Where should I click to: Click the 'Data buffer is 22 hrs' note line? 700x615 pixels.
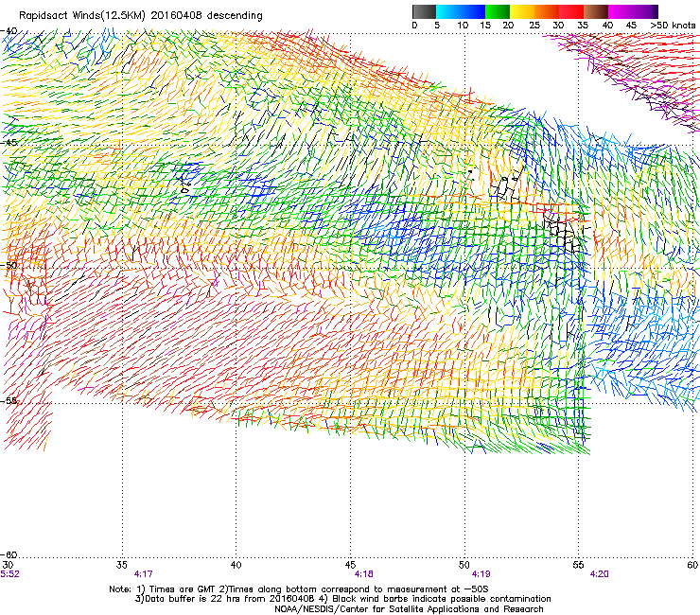coord(342,599)
